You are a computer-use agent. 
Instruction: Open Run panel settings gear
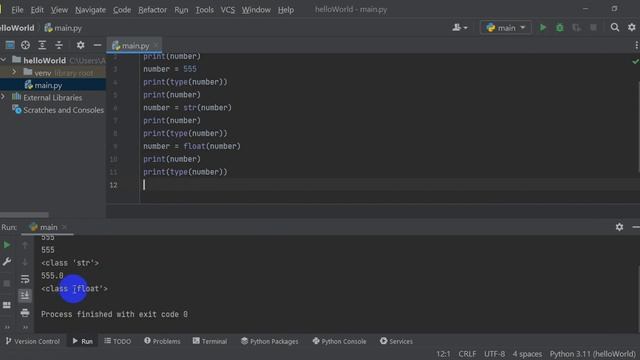tap(619, 227)
